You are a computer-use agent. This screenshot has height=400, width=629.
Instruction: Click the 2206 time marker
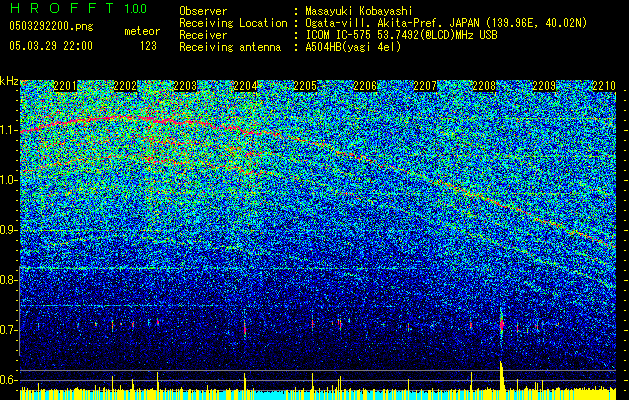[x=365, y=86]
